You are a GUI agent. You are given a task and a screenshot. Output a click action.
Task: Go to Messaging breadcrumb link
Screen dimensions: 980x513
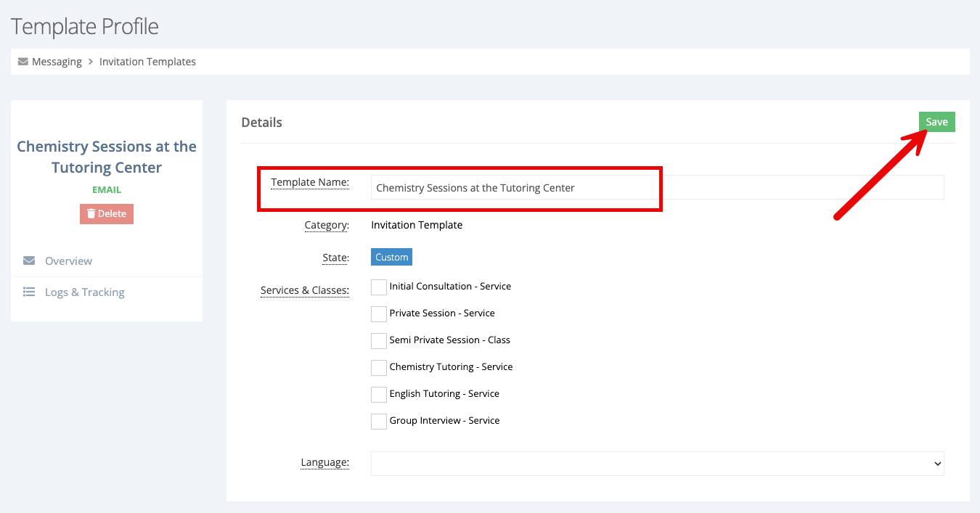pos(57,62)
